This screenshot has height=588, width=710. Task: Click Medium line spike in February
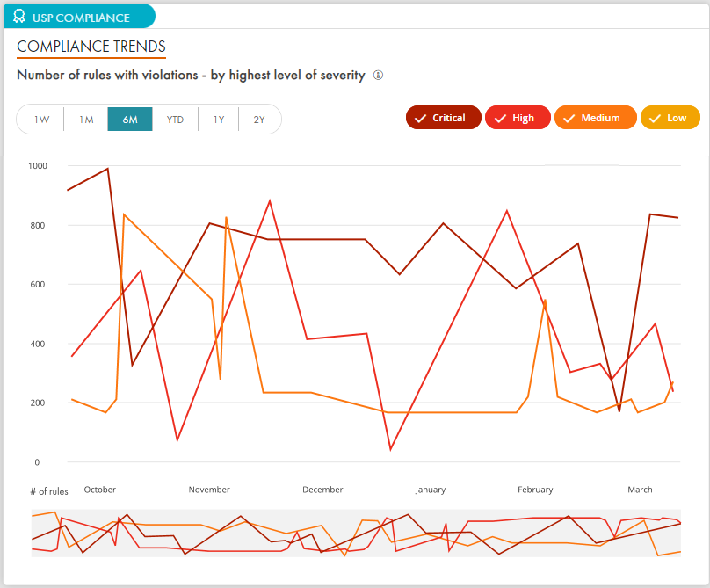pyautogui.click(x=545, y=301)
